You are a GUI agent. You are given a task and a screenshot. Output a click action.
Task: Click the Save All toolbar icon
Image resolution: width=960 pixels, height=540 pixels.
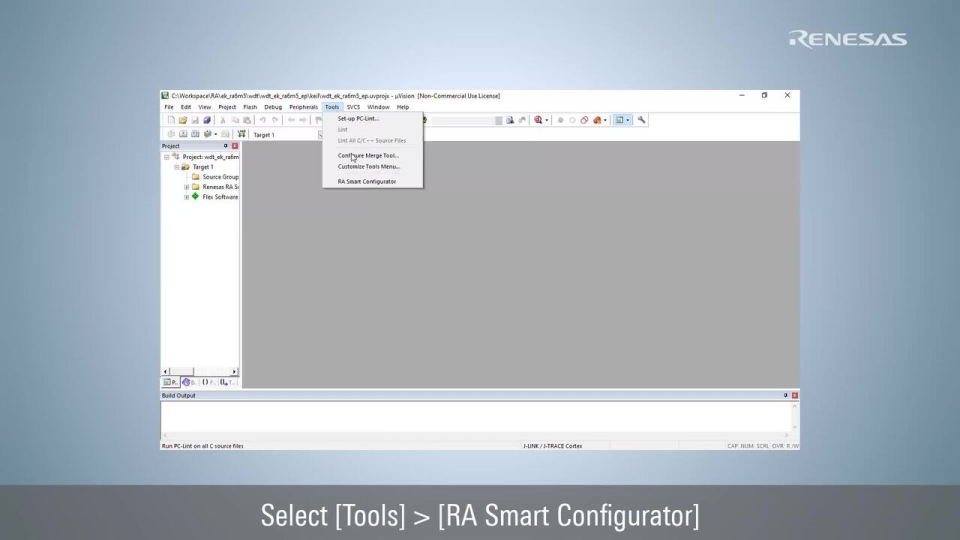click(x=207, y=120)
